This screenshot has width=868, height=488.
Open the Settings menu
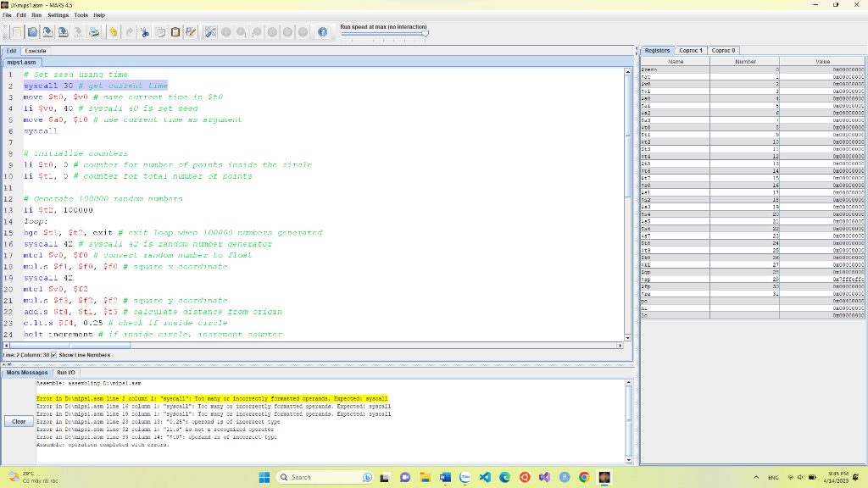click(58, 15)
